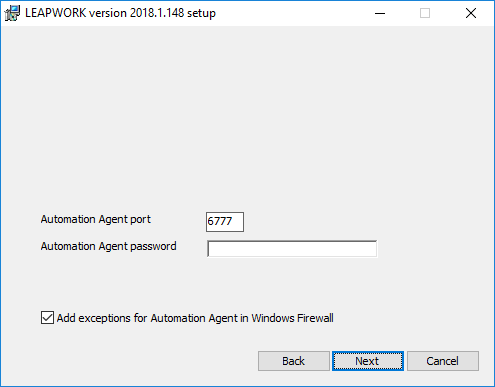Click the LEAPWORK installer icon in title bar
Screen dimensions: 495x387
(x=12, y=13)
